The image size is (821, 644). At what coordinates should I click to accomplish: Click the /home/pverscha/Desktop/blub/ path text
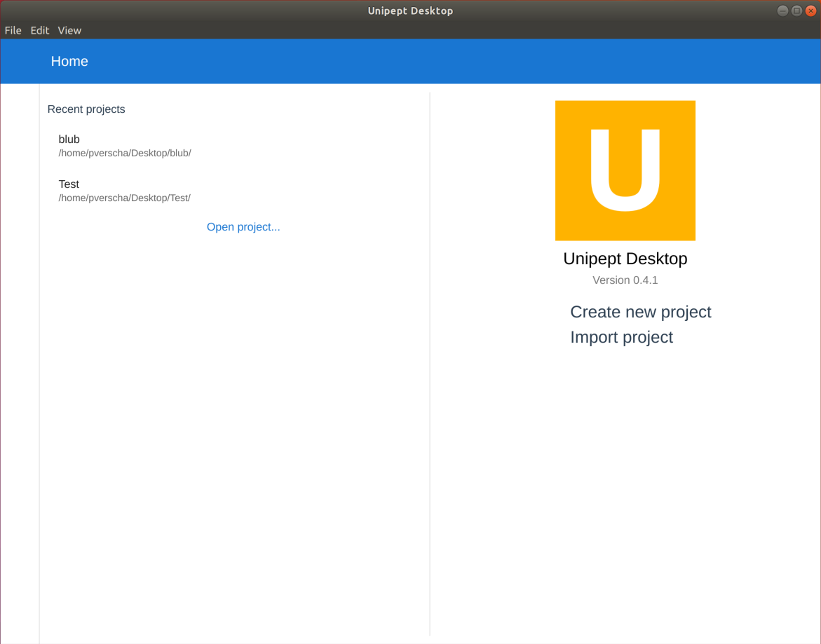pyautogui.click(x=125, y=153)
